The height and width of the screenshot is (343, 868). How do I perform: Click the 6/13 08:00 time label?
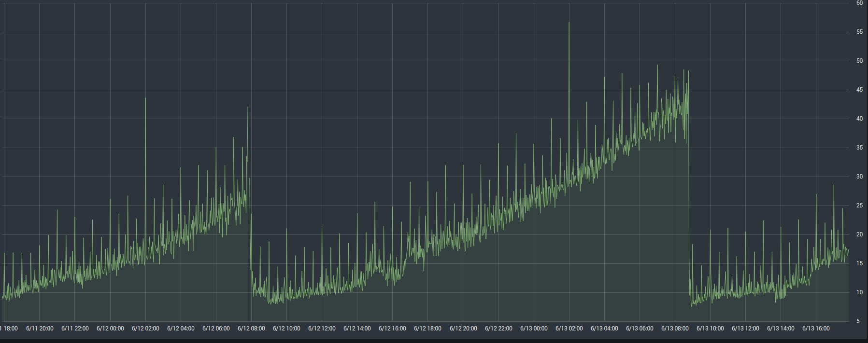coord(675,329)
